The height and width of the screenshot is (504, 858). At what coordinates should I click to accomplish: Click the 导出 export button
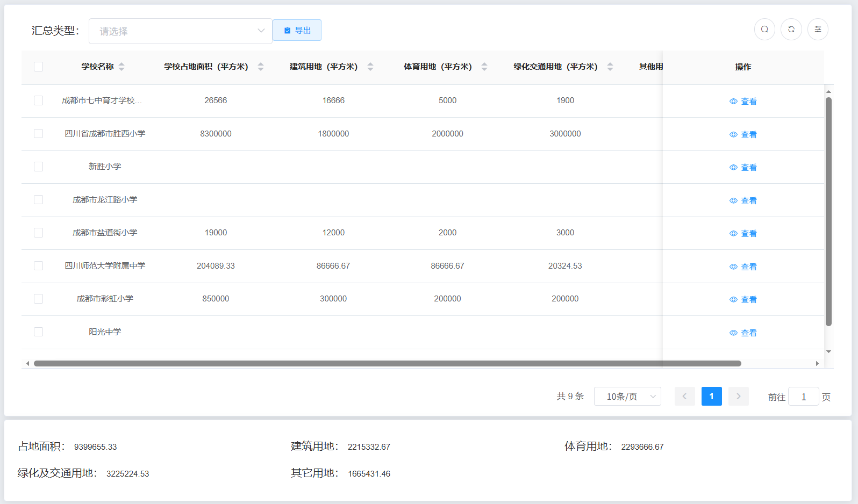click(297, 31)
